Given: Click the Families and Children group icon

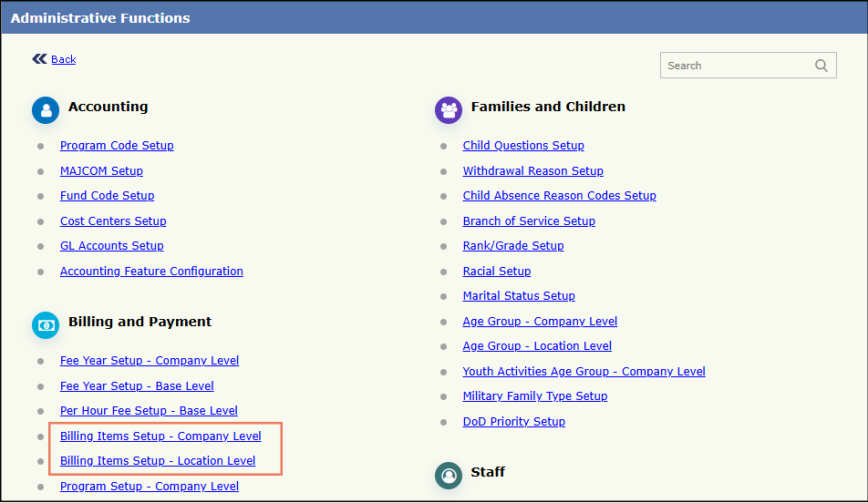Looking at the screenshot, I should (449, 110).
